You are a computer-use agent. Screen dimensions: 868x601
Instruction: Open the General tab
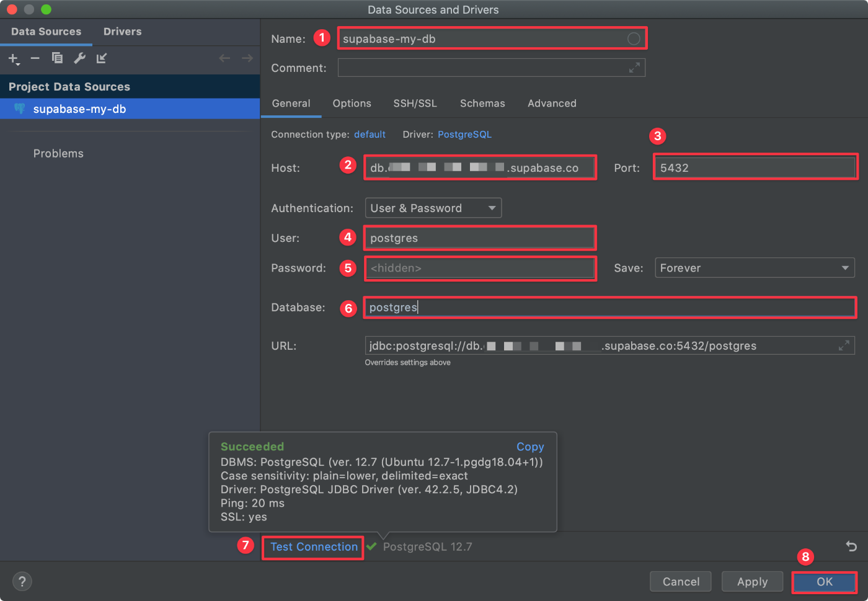point(291,104)
